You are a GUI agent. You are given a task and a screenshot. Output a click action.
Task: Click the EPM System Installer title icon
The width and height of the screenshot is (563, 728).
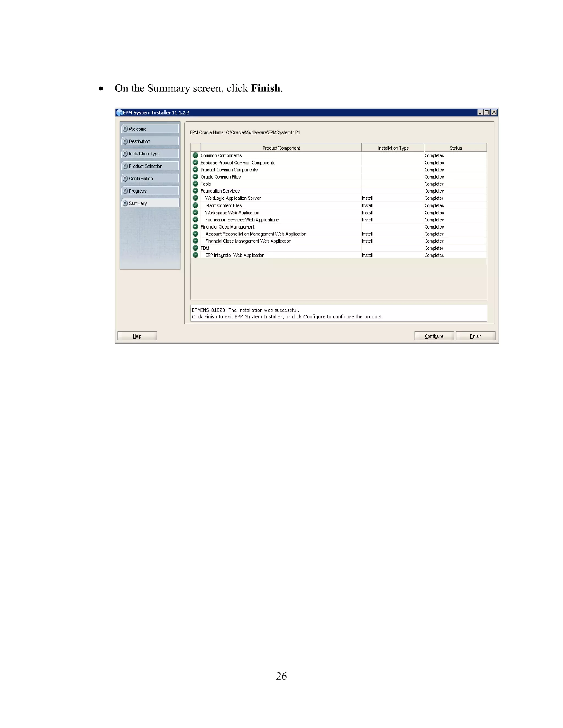click(119, 112)
